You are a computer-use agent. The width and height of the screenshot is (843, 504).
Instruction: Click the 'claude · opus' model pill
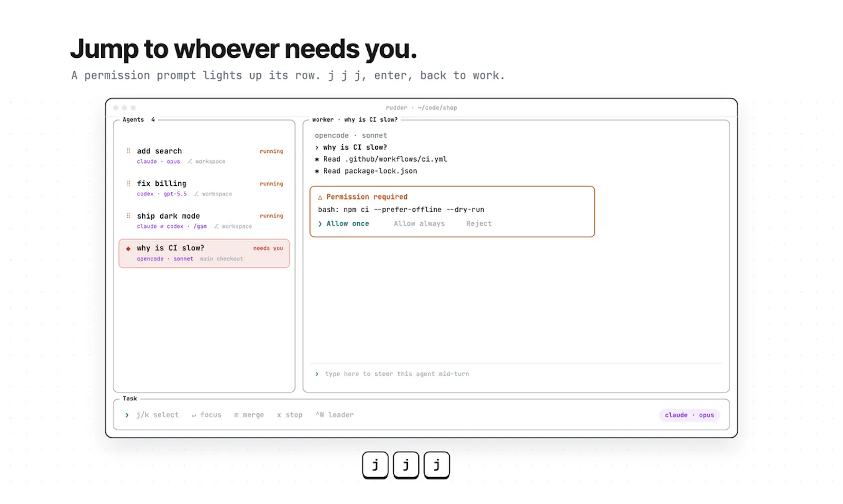(x=689, y=415)
